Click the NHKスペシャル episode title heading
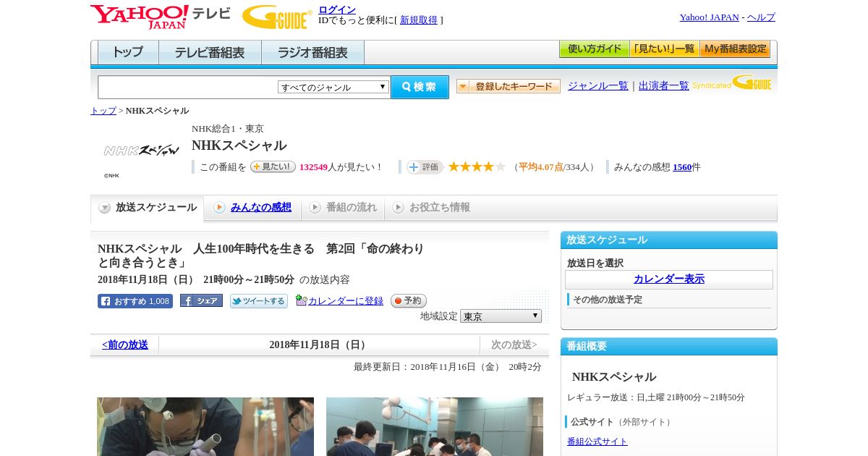Screen dimensions: 868x456 [x=261, y=256]
